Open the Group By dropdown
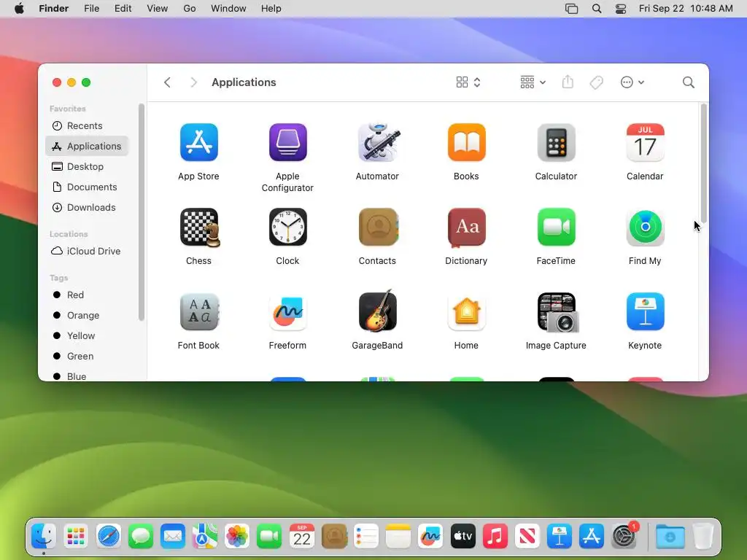This screenshot has width=747, height=560. coord(533,82)
